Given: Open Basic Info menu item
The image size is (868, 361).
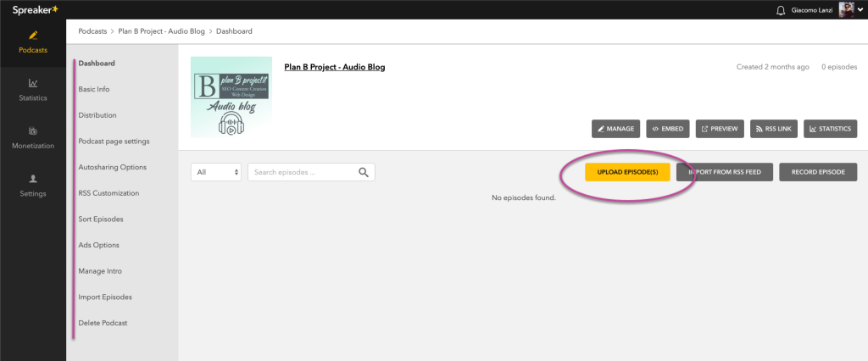Looking at the screenshot, I should click(94, 89).
